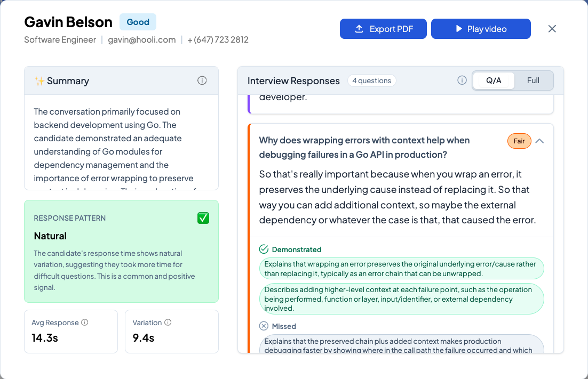The image size is (588, 379).
Task: Click the 4 questions pill
Action: (371, 80)
